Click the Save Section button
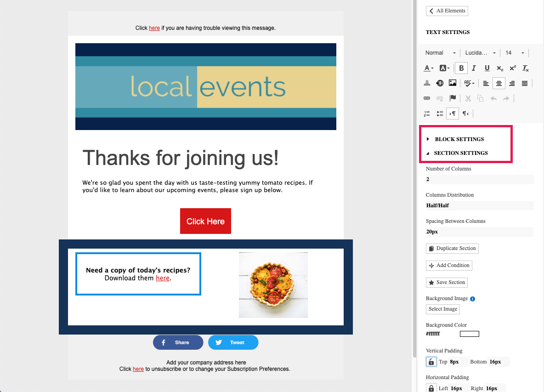544x392 pixels. (447, 282)
